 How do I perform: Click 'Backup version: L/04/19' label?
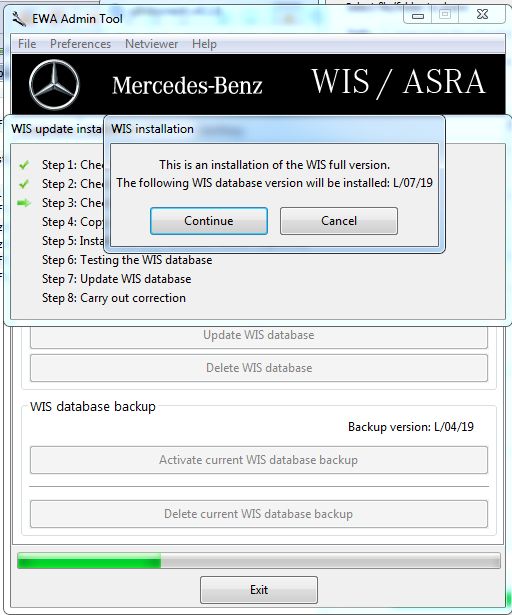[x=411, y=427]
